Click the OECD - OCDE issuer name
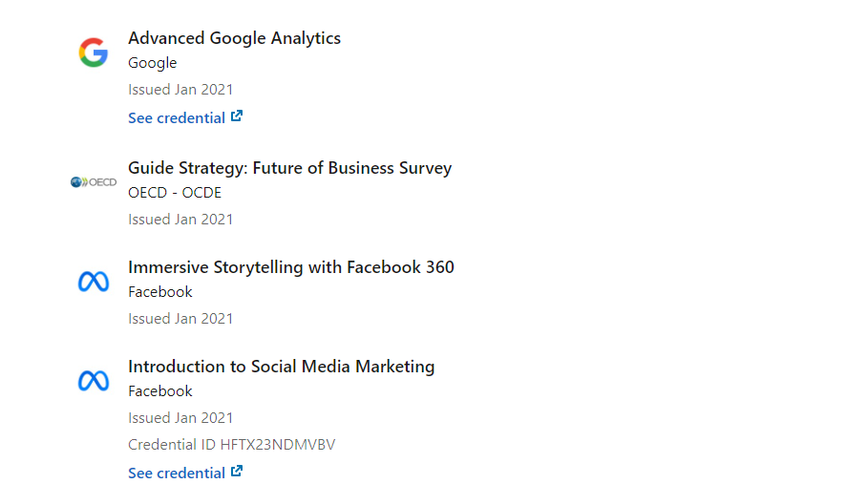 tap(175, 193)
